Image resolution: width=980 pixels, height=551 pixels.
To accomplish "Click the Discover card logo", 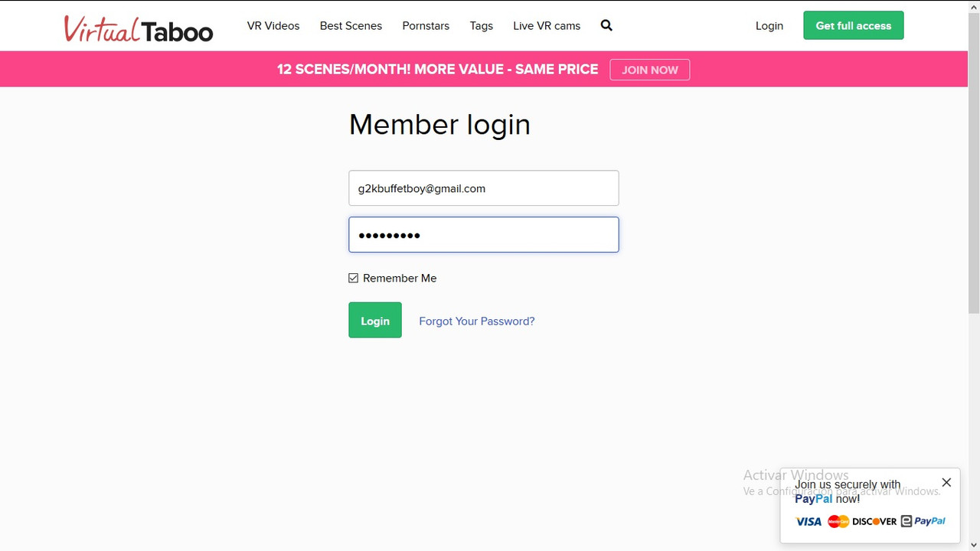I will coord(874,521).
